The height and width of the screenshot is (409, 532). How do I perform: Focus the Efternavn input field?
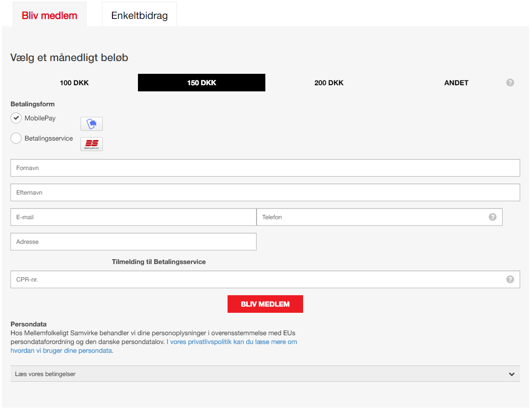265,192
